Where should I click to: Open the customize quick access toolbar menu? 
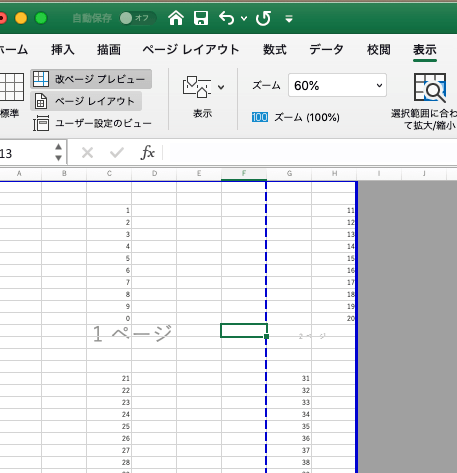click(x=289, y=19)
